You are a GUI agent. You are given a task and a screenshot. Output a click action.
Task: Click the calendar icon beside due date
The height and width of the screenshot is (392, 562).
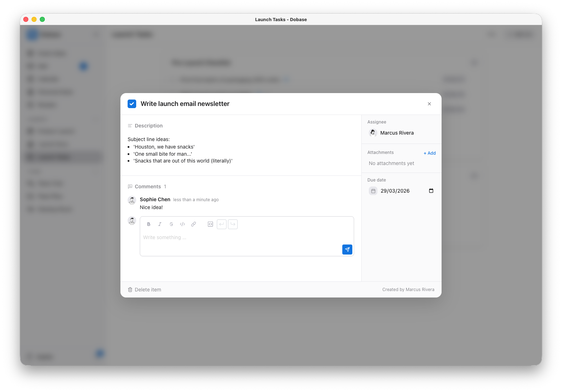pyautogui.click(x=373, y=191)
